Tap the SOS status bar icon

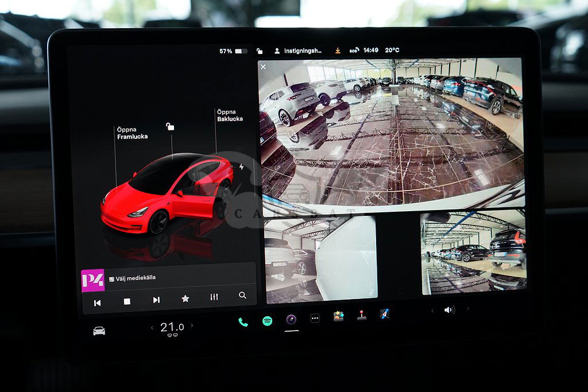pos(354,51)
